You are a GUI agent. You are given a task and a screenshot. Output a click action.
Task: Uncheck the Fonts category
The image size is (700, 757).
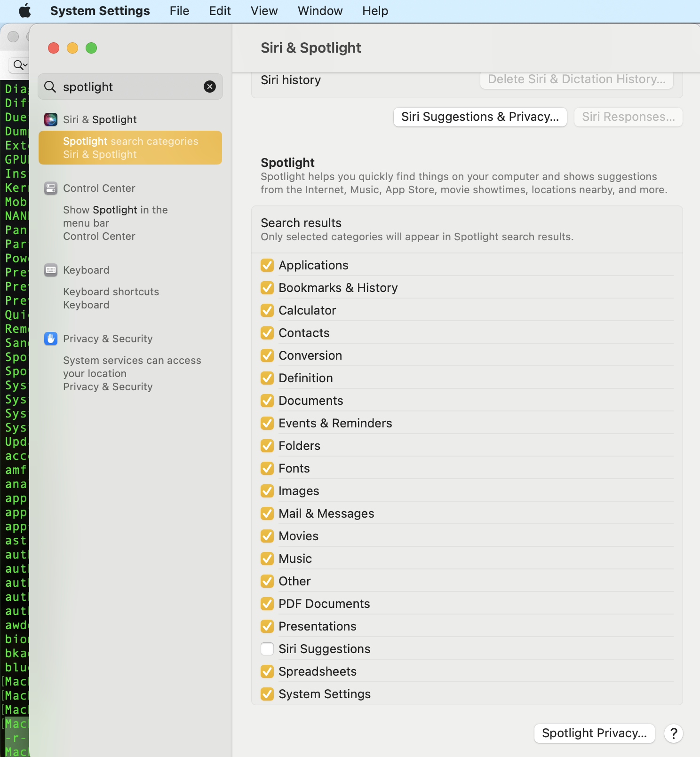tap(267, 468)
